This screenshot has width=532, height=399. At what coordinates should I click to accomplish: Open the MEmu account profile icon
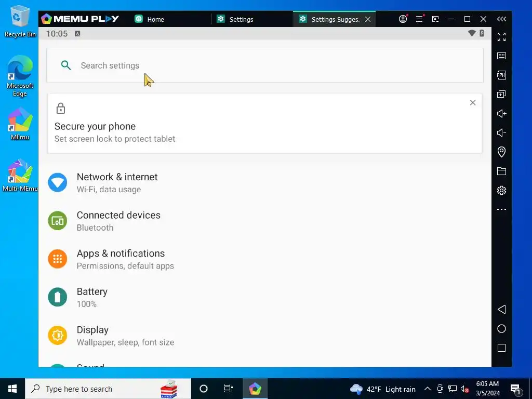coord(403,19)
